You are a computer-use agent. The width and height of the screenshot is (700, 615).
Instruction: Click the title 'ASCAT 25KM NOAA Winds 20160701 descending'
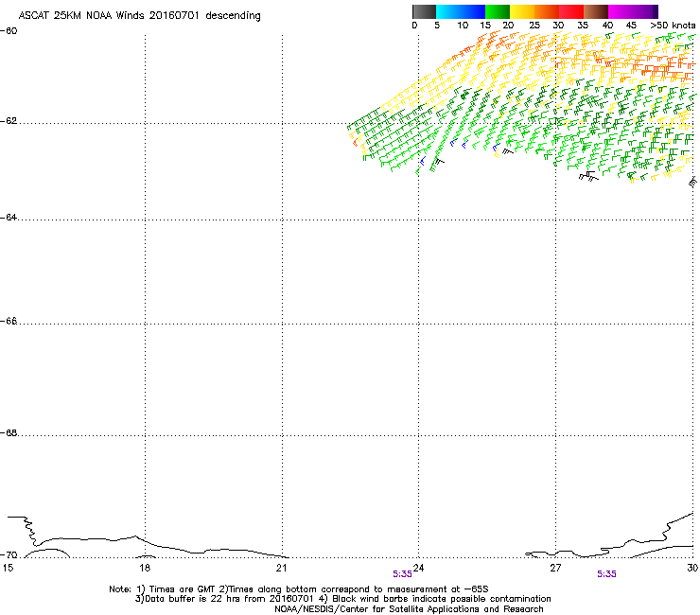click(x=139, y=16)
